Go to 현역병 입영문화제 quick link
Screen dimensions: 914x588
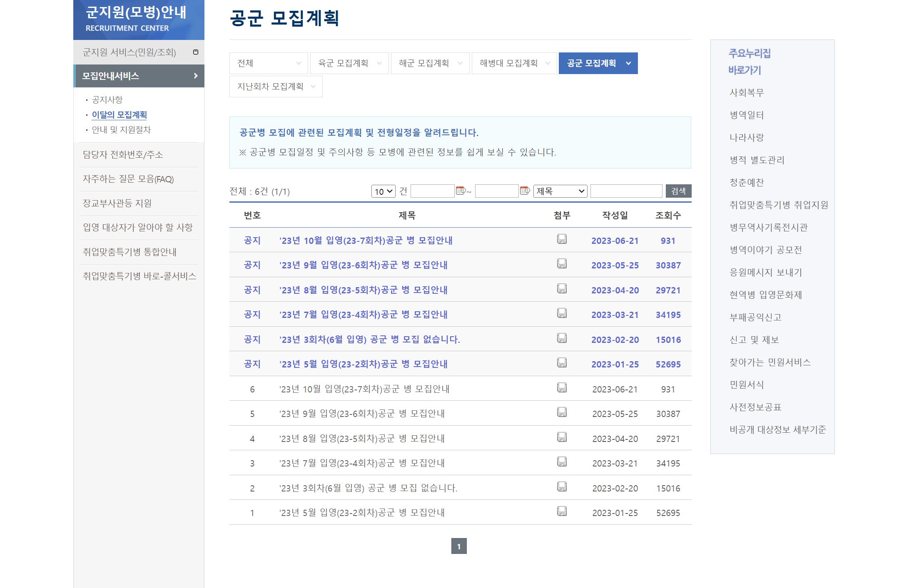766,295
